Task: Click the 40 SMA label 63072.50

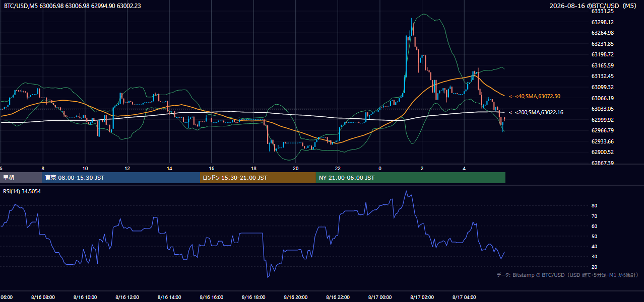Action: coord(535,96)
